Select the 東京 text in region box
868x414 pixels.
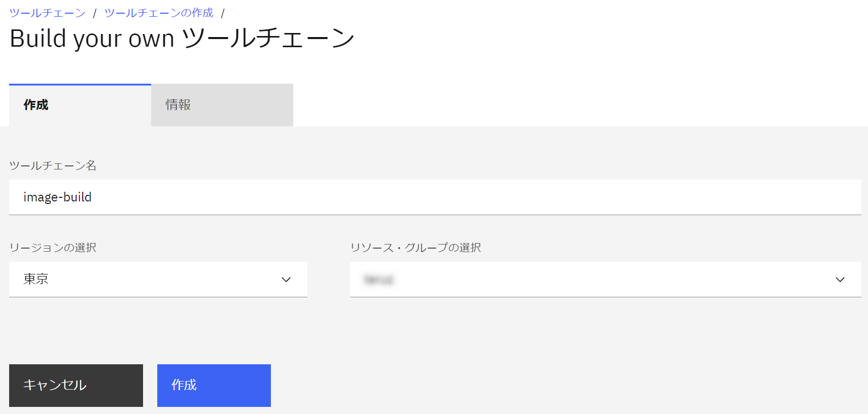[x=34, y=279]
